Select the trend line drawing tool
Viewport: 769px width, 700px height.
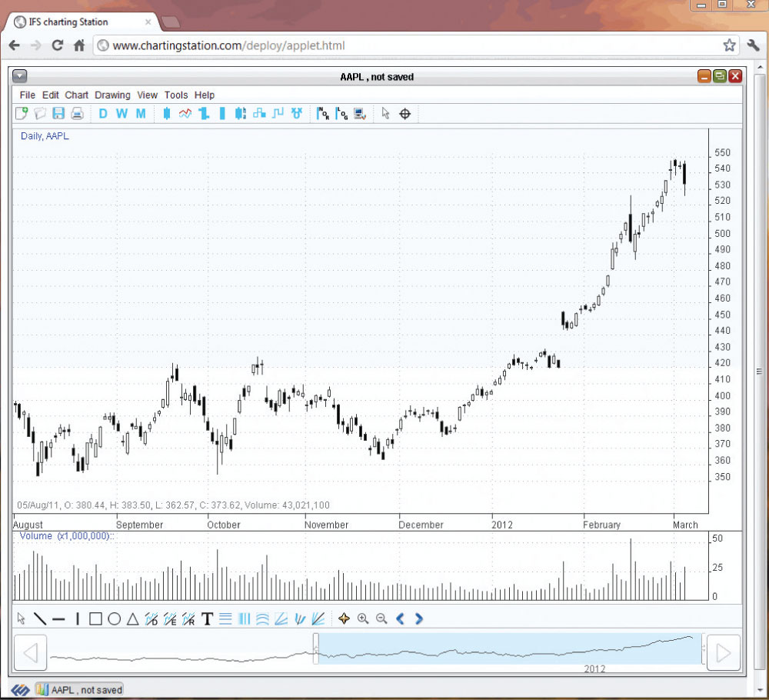pos(40,618)
